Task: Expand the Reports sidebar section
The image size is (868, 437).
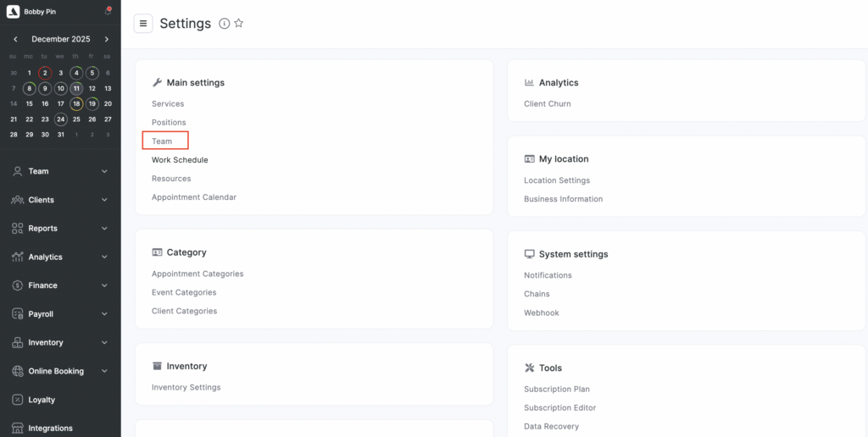Action: [x=104, y=229]
